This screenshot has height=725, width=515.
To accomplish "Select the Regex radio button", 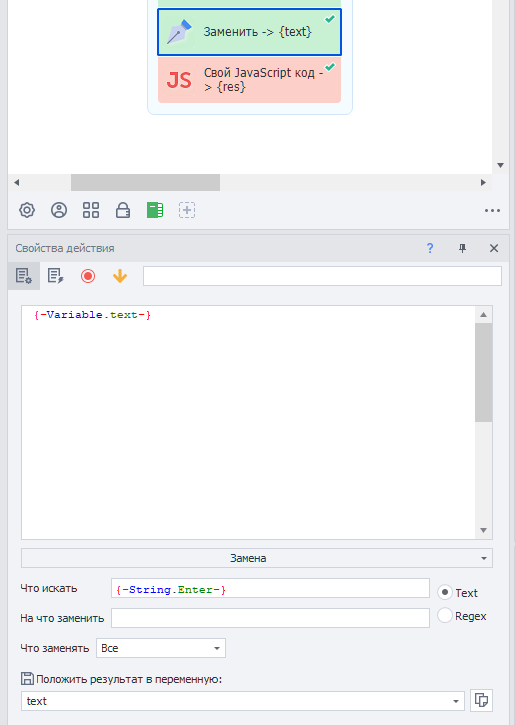I will (x=445, y=615).
